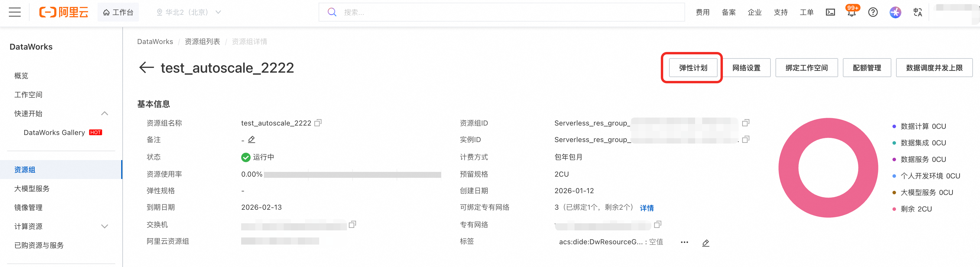
Task: Click the acs:dide:DwResourceG... tag text
Action: [x=601, y=242]
